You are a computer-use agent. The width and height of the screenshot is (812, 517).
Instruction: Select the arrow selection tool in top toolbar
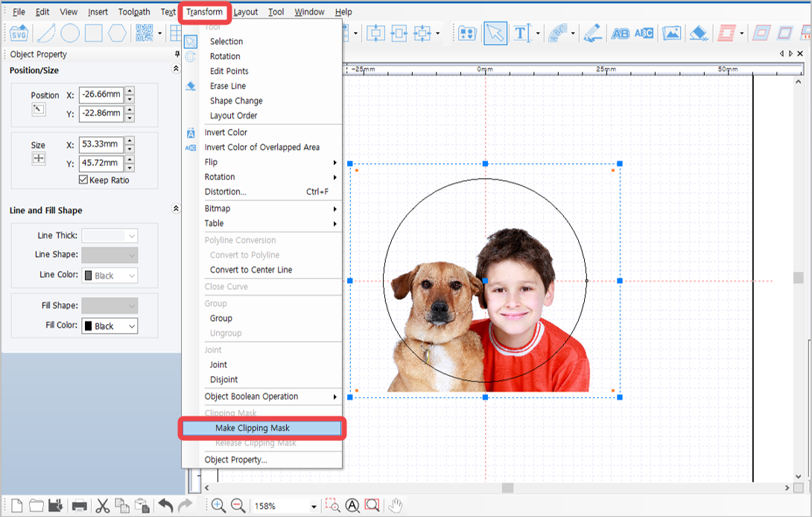pos(495,34)
